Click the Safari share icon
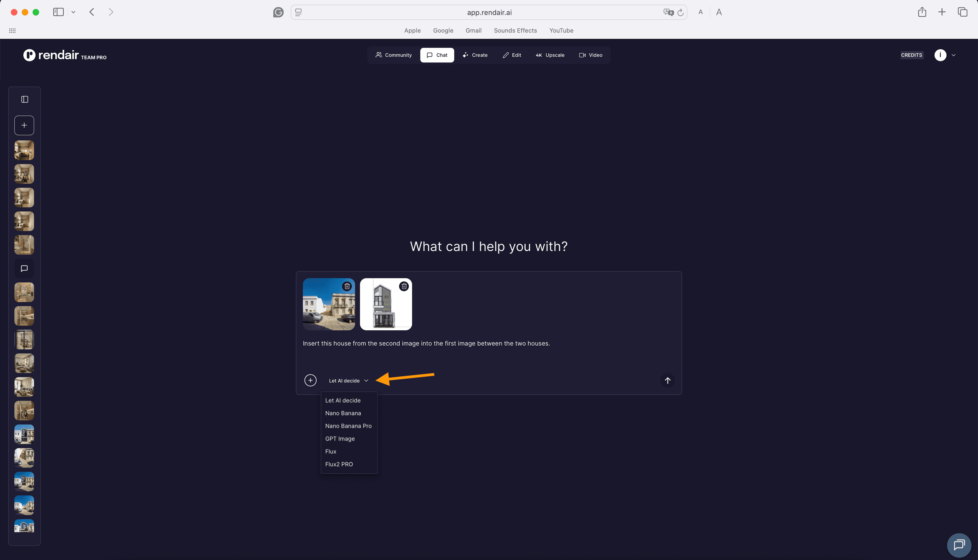978x560 pixels. (922, 12)
